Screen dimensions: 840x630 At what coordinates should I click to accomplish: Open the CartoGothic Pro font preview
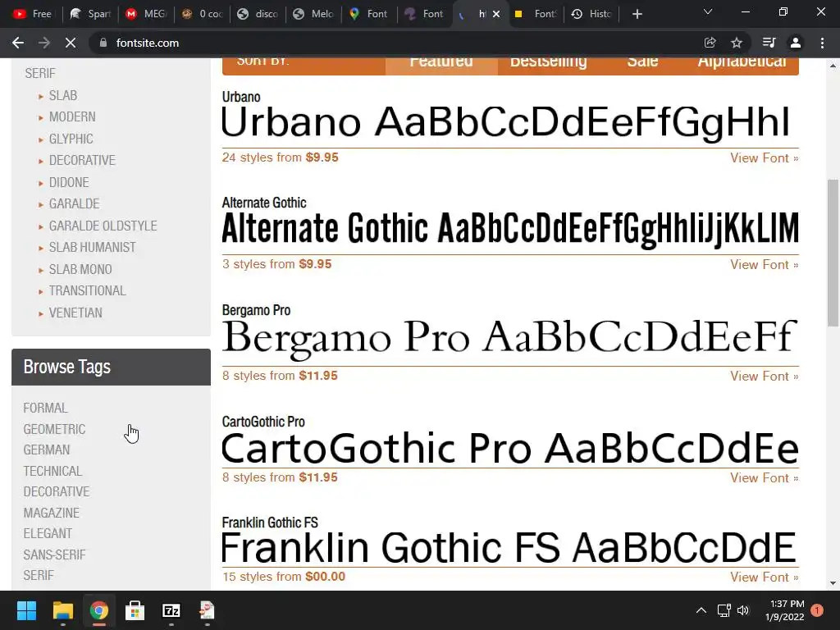pyautogui.click(x=510, y=448)
